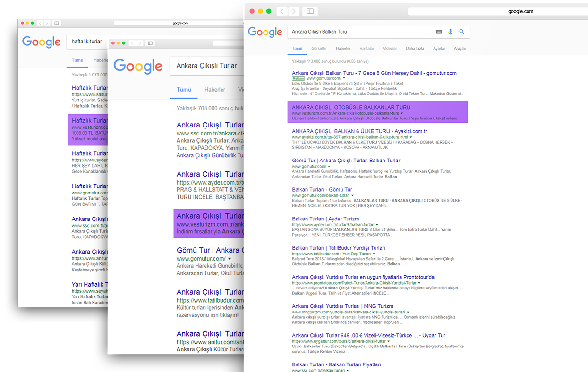The width and height of the screenshot is (588, 372).
Task: Toggle sidebar in Ankara Çıkışlı Turlar window
Action: pos(151,43)
